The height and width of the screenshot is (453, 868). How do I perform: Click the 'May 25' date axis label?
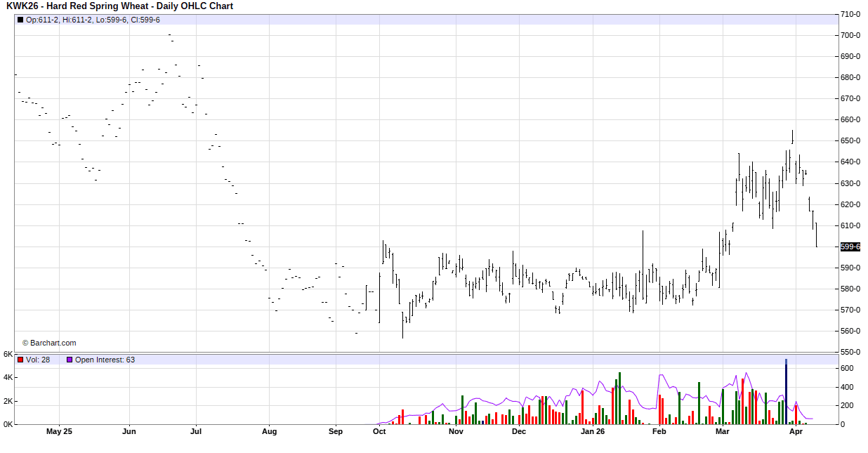pos(59,432)
